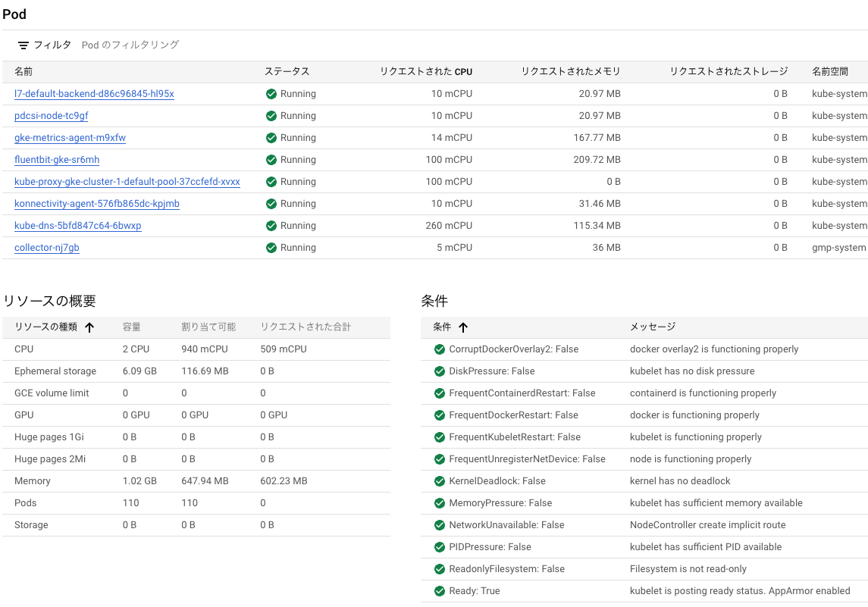The width and height of the screenshot is (868, 607).
Task: Click the メッセージ column header
Action: point(653,327)
